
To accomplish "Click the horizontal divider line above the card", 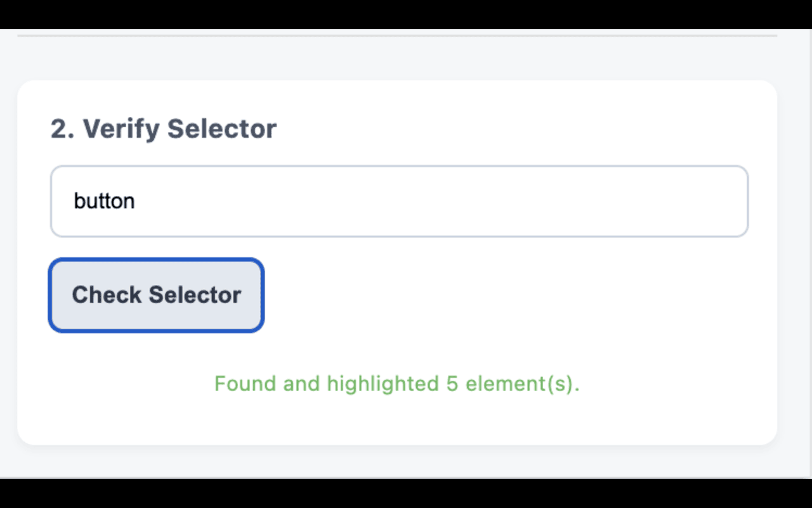I will (x=396, y=36).
